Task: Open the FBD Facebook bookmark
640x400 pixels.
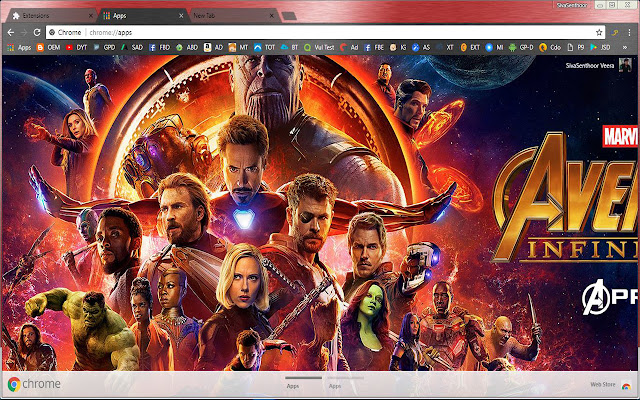Action: [x=159, y=47]
